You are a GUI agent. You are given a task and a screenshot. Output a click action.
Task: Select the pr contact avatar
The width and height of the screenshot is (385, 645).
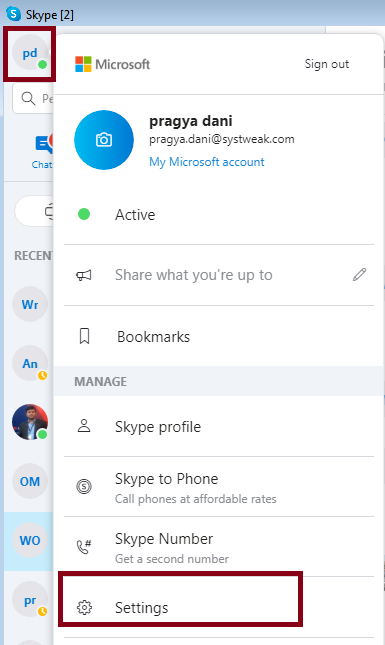(30, 600)
